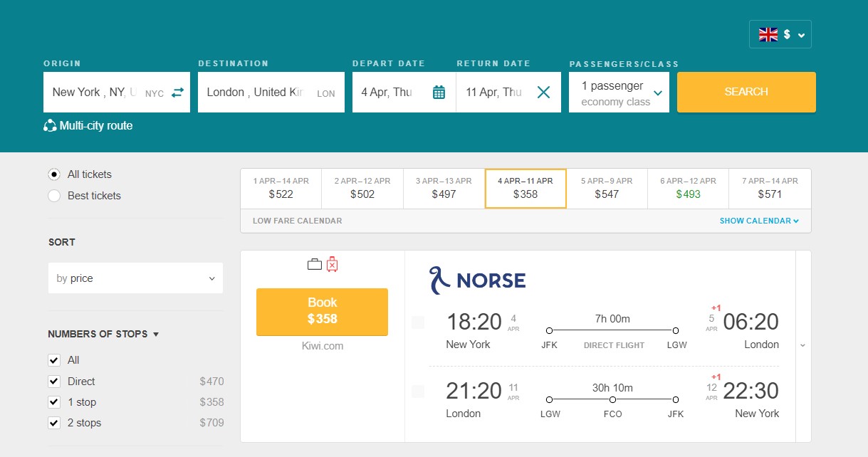Click the no-checked-luggage icon

coord(333,263)
